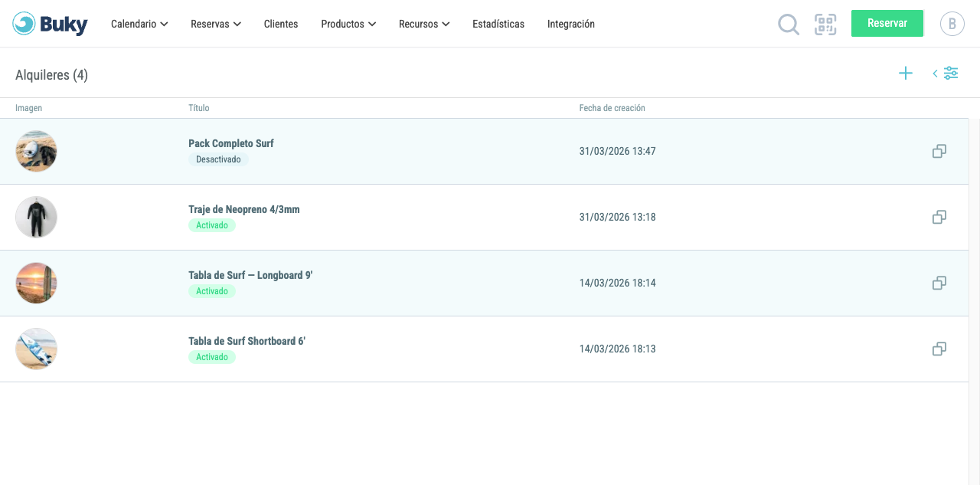Click the wetsuit thumbnail image
The image size is (980, 485).
(36, 218)
